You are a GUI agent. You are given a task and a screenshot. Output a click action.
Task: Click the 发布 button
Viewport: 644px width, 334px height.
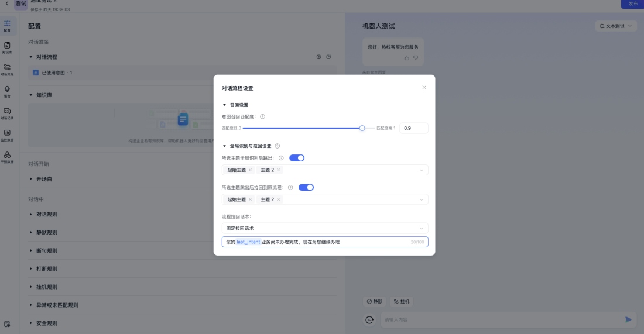[632, 4]
